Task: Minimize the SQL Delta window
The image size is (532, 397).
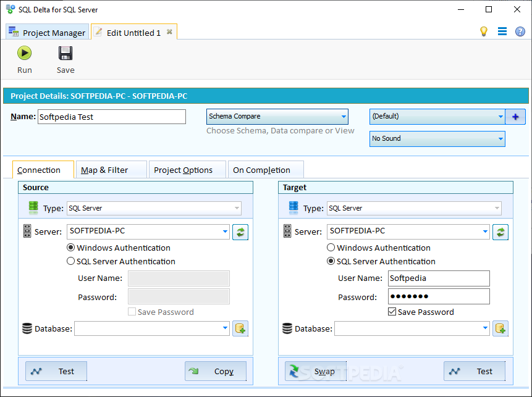Action: click(x=461, y=9)
